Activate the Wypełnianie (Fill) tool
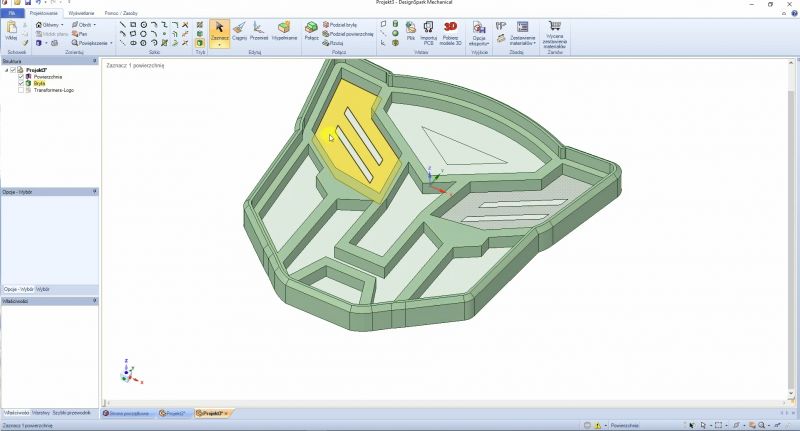Screen dimensions: 800x431 [284, 31]
